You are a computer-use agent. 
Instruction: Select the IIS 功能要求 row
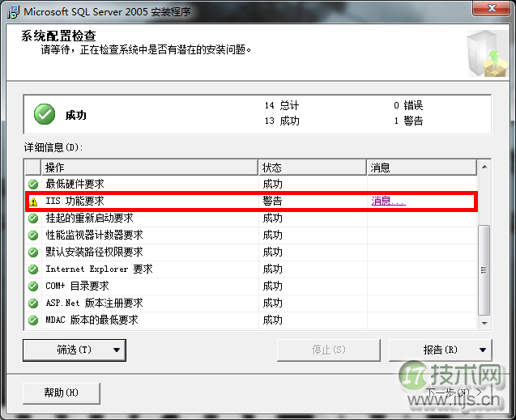[251, 202]
